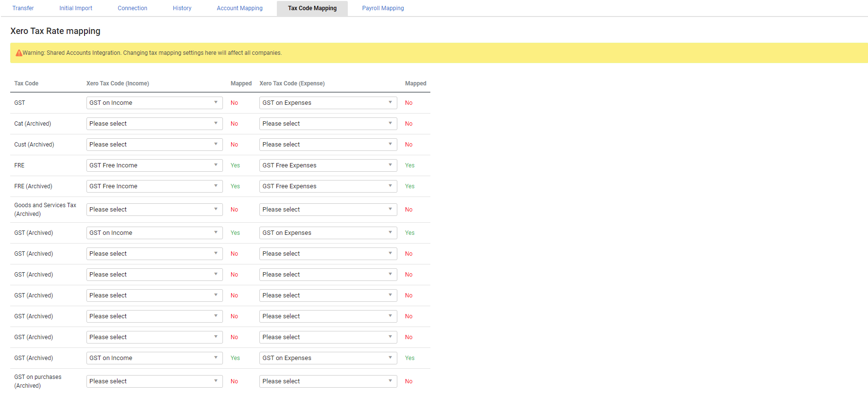Click income Mapped Yes for FRE (Archived)
This screenshot has height=394, width=868.
pyautogui.click(x=235, y=186)
